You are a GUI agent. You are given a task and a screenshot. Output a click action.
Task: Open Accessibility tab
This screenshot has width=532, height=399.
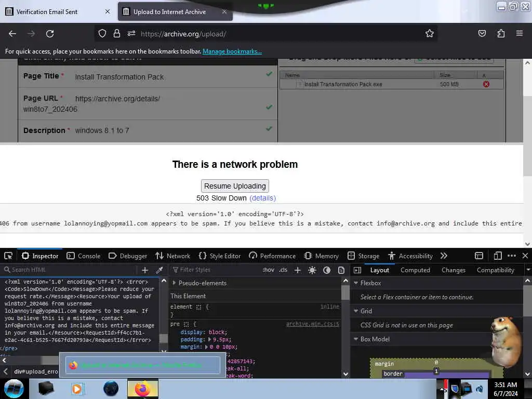pyautogui.click(x=411, y=256)
